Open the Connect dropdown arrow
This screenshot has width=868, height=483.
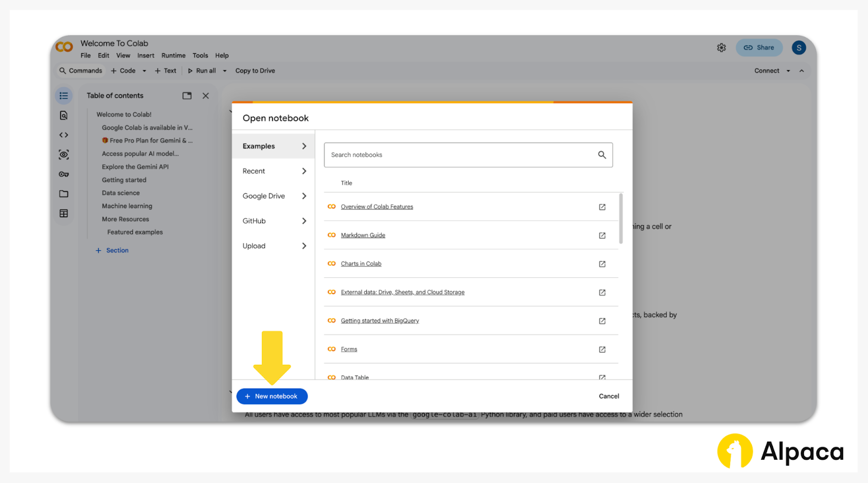pyautogui.click(x=788, y=71)
